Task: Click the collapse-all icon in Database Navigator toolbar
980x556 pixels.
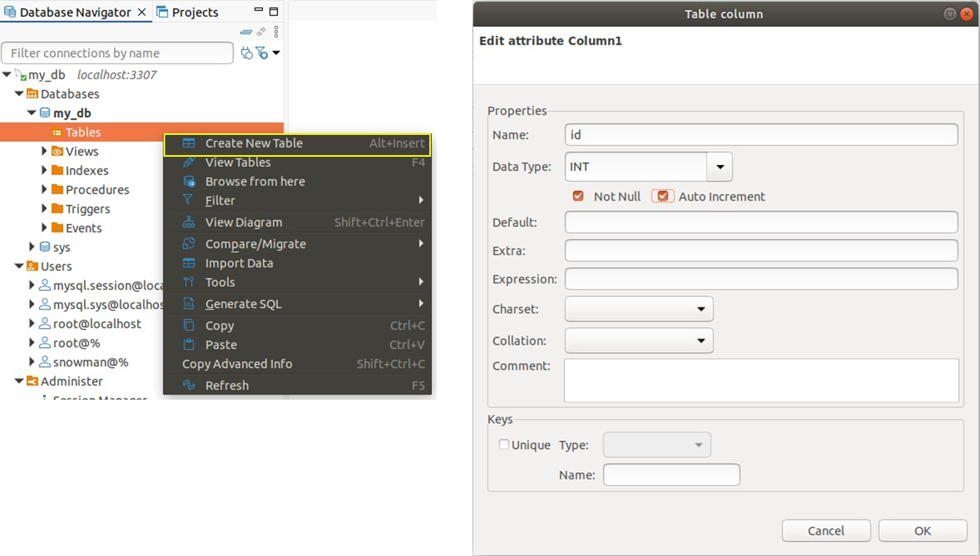Action: (x=246, y=32)
